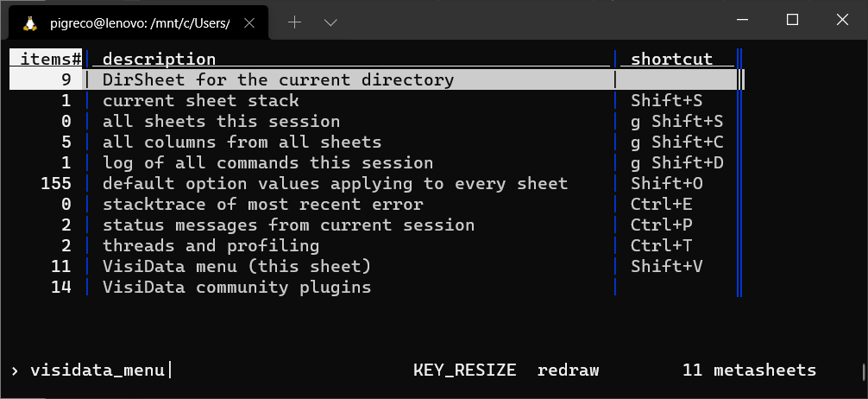Select the DirSheet for current directory row
868x399 pixels.
(278, 80)
